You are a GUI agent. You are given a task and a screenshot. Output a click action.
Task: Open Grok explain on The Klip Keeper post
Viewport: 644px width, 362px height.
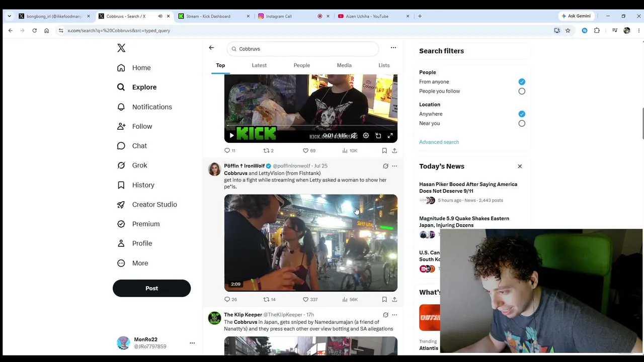[385, 315]
